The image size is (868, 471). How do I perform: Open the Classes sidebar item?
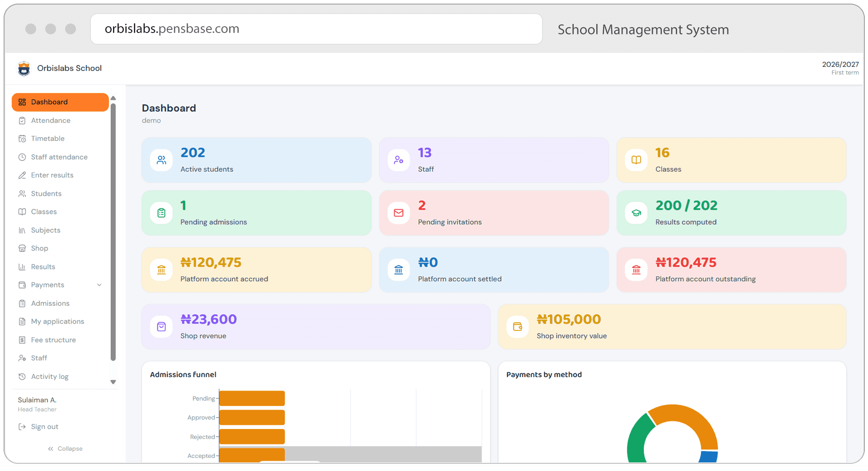(60, 212)
